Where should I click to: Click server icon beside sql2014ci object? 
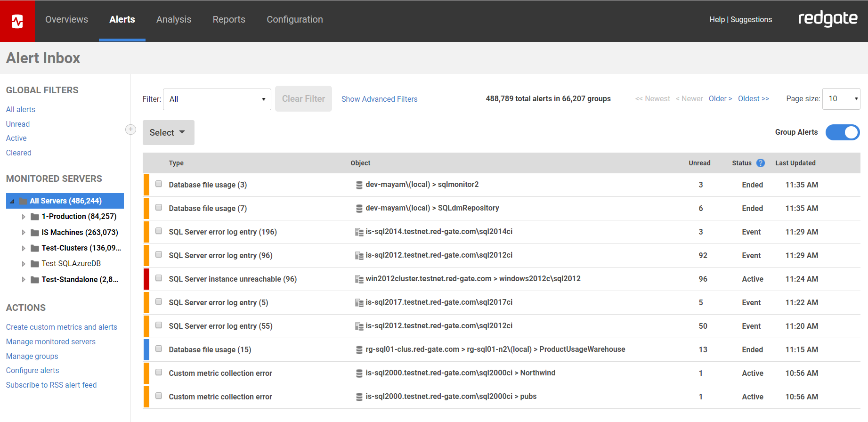click(x=359, y=232)
